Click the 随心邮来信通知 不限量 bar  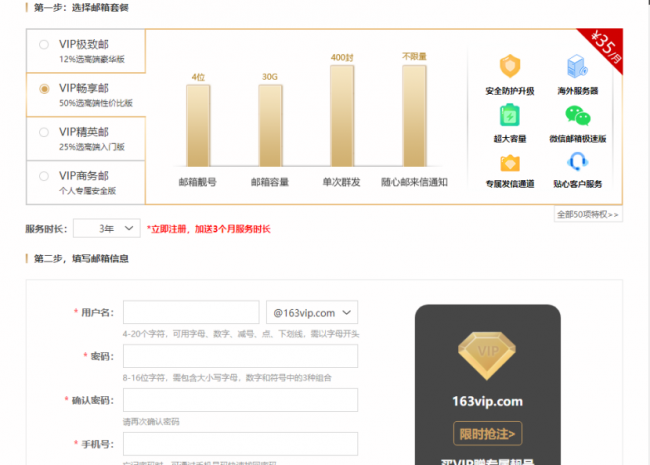point(415,116)
